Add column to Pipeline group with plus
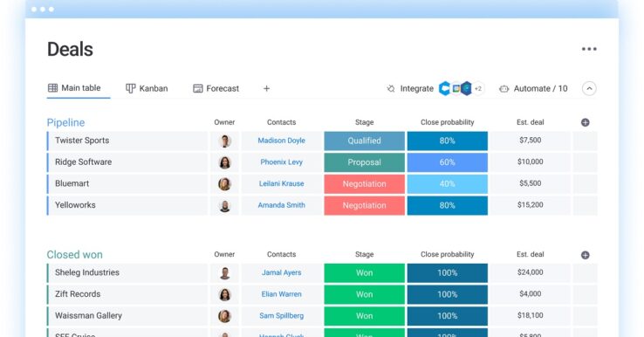The image size is (644, 337). 586,122
